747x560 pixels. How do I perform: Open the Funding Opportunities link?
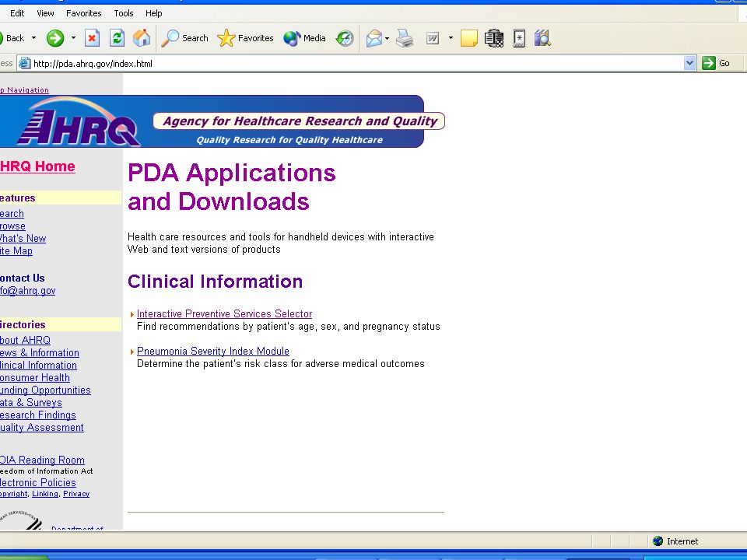[x=45, y=390]
